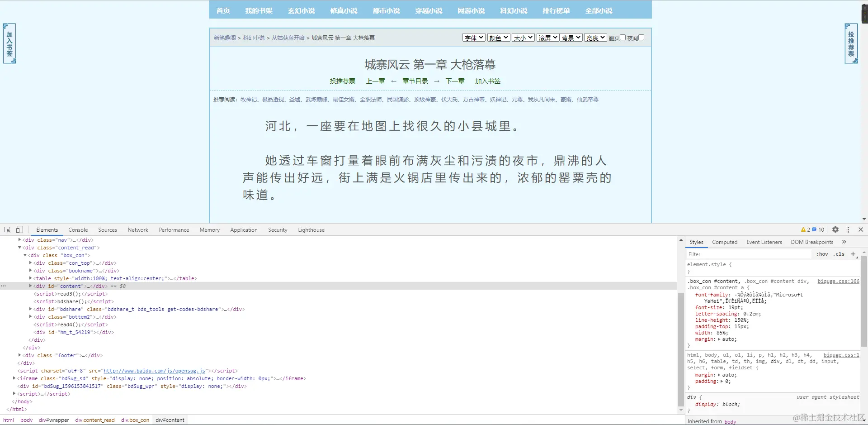868x425 pixels.
Task: Open DevTools settings gear
Action: (x=835, y=229)
